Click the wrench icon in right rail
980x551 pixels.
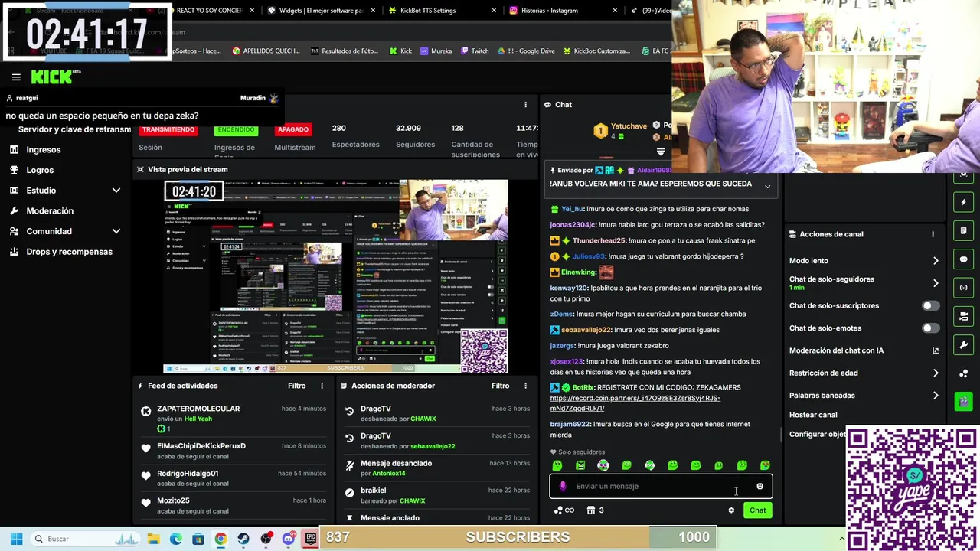[963, 344]
